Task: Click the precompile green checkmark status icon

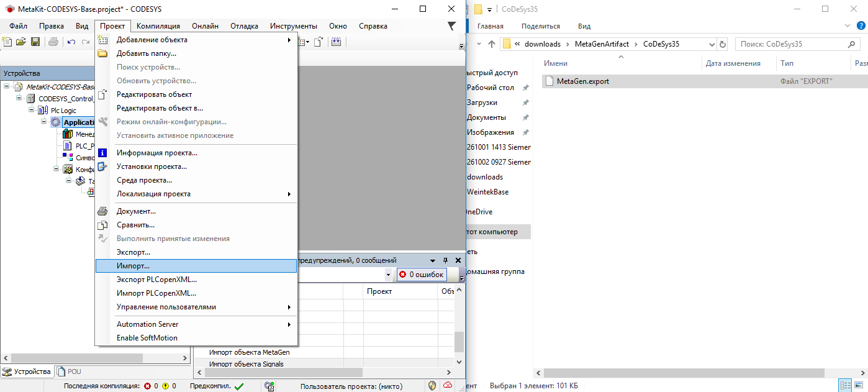Action: pyautogui.click(x=239, y=386)
